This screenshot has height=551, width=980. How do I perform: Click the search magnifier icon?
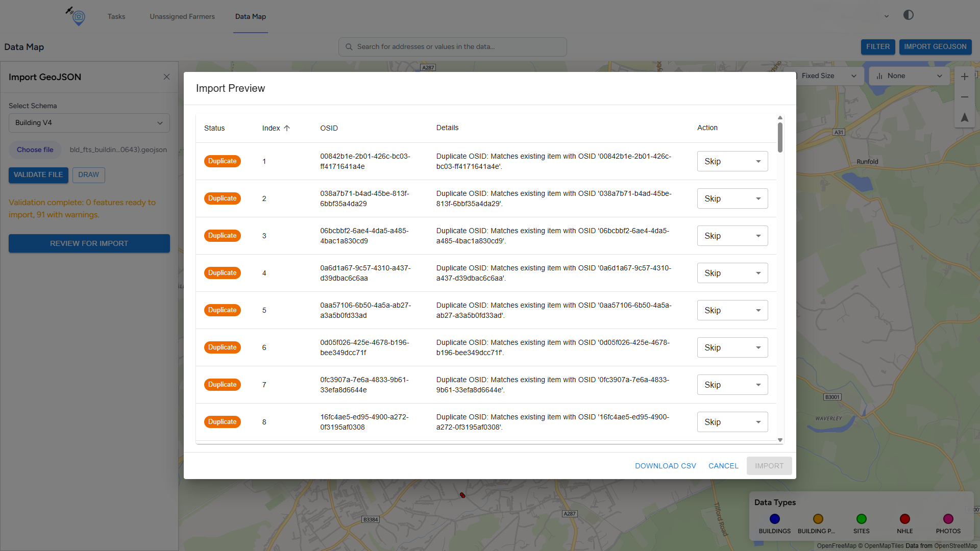(x=349, y=47)
